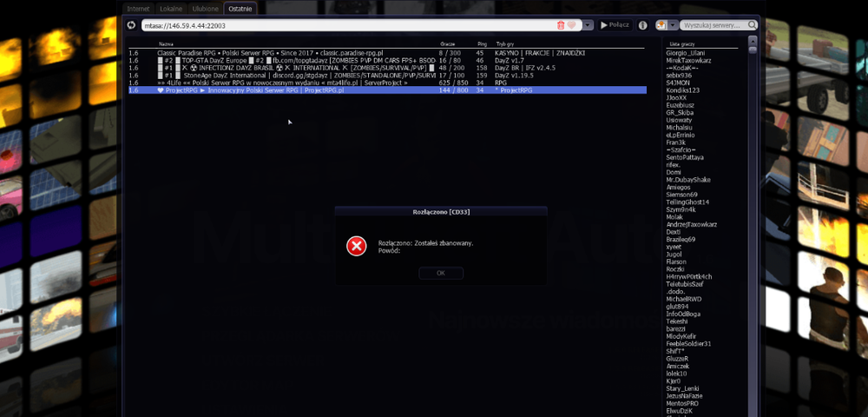Click player Usiowaty in the list

(679, 120)
